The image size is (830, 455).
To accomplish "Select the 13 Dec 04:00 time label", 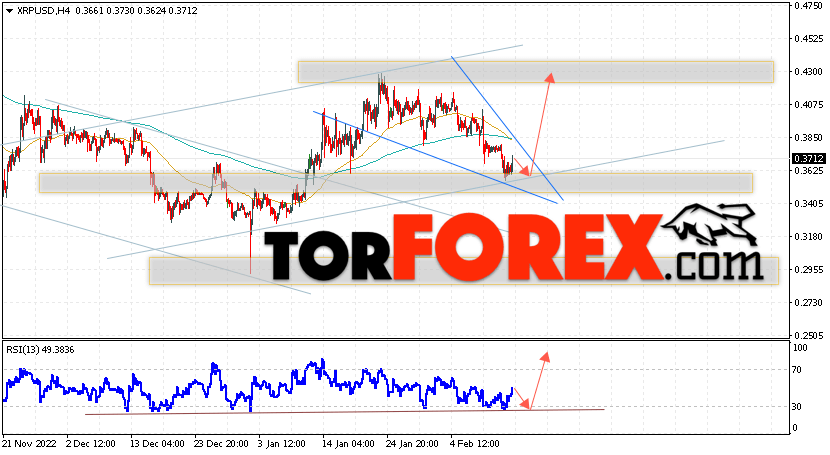I will [x=157, y=443].
